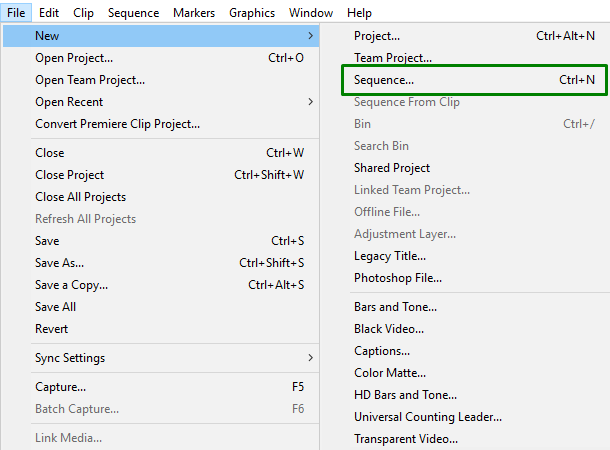Choose Open Team Project…
This screenshot has width=610, height=450.
click(x=161, y=80)
